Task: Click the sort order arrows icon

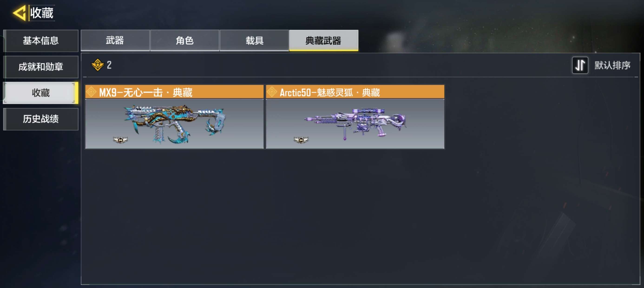Action: (x=580, y=65)
